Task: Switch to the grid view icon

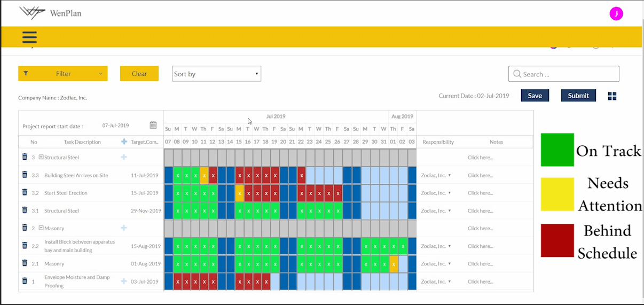Action: point(612,96)
